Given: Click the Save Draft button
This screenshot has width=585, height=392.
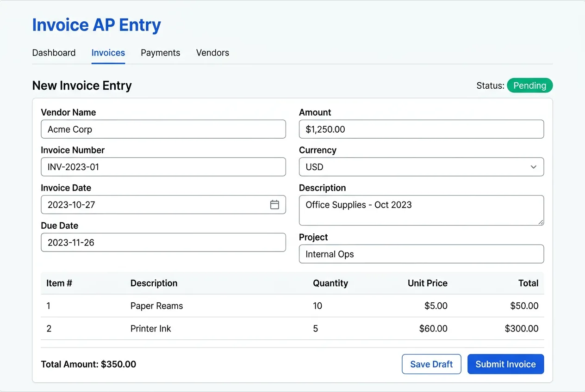Looking at the screenshot, I should (431, 364).
